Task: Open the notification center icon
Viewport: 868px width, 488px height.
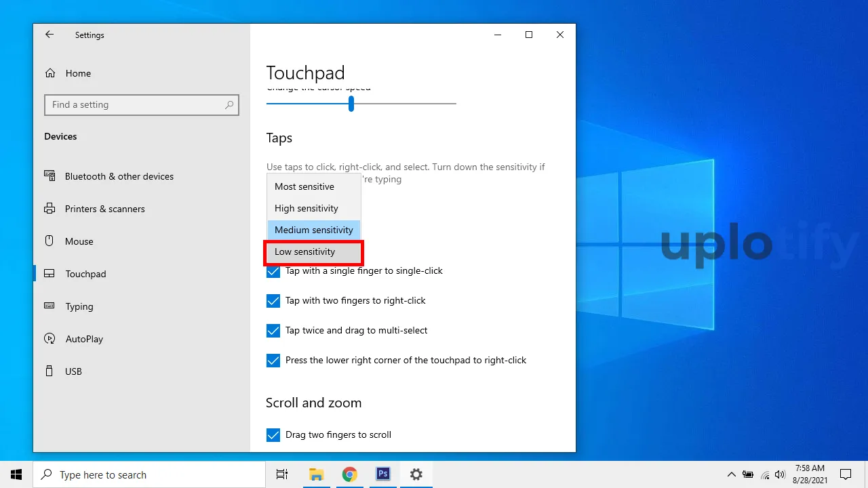Action: [846, 474]
